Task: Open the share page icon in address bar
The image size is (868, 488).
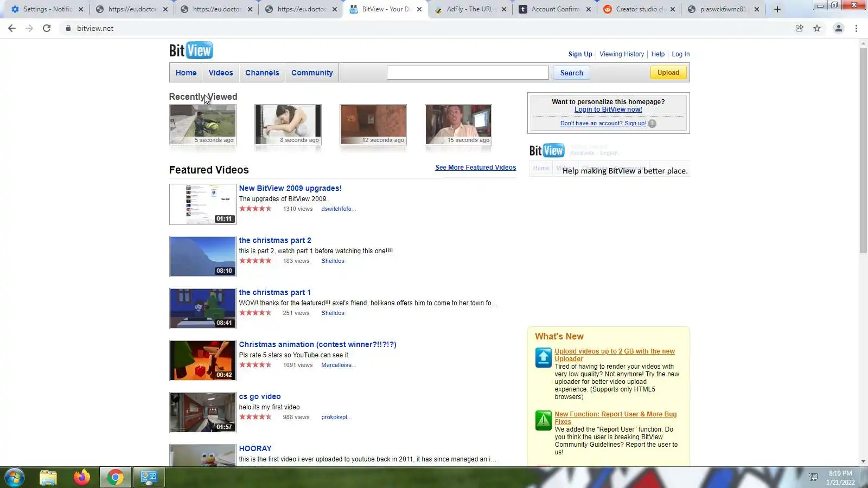Action: click(x=799, y=28)
